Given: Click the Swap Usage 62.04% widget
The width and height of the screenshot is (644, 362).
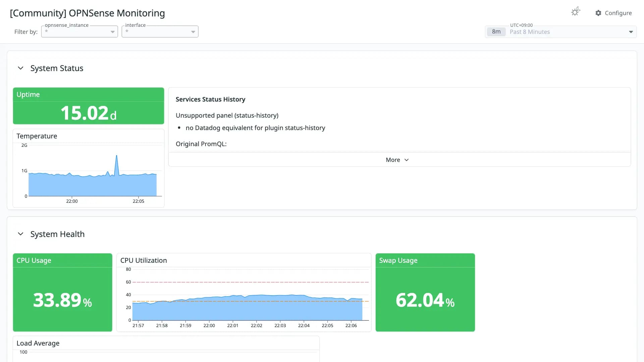Looking at the screenshot, I should point(425,293).
